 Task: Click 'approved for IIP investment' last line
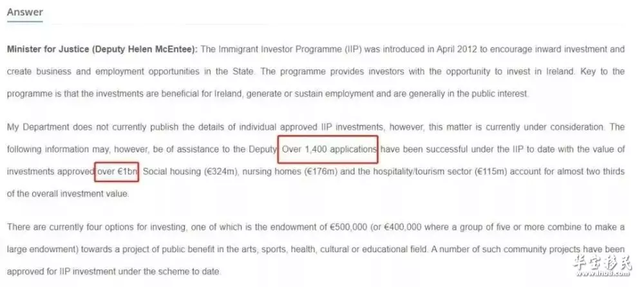coord(64,272)
